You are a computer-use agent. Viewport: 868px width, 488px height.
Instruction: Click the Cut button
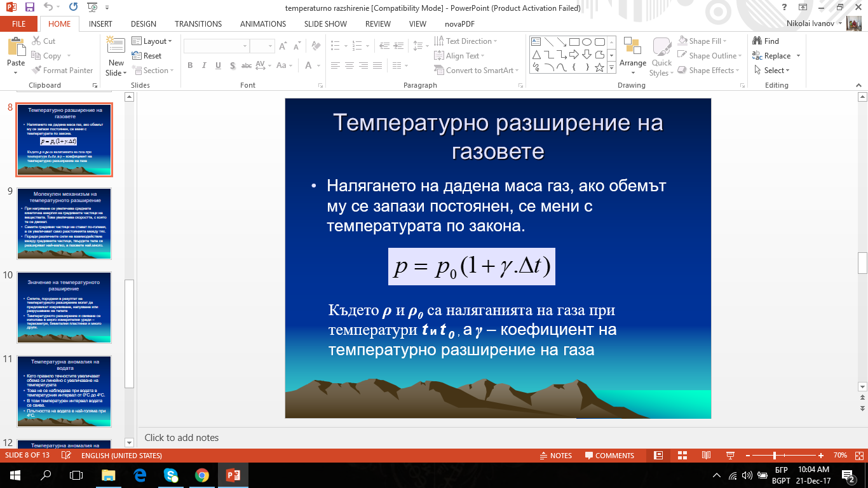43,41
